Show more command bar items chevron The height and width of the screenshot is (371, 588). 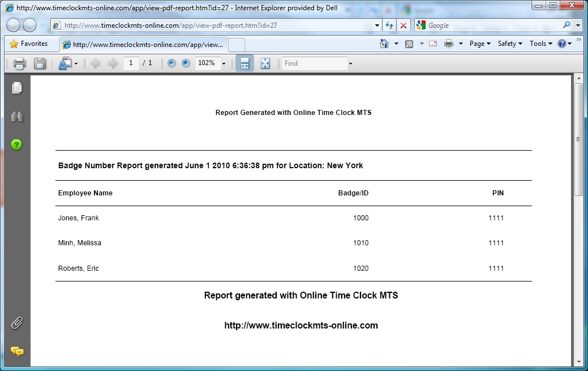pos(578,40)
